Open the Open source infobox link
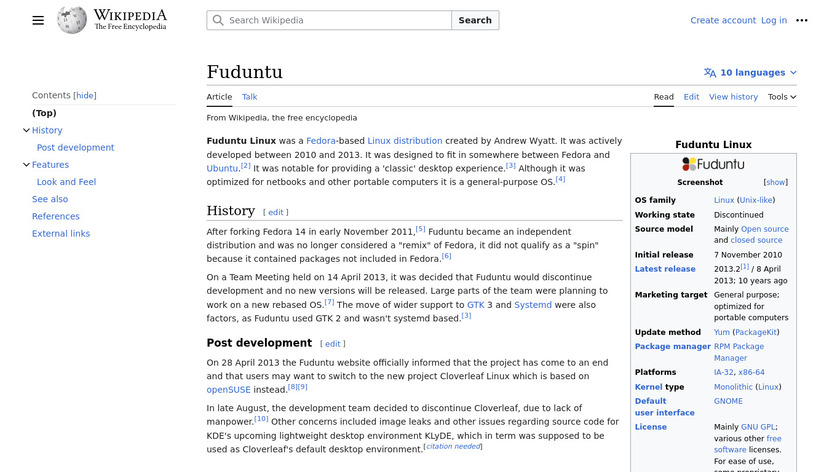 click(764, 229)
